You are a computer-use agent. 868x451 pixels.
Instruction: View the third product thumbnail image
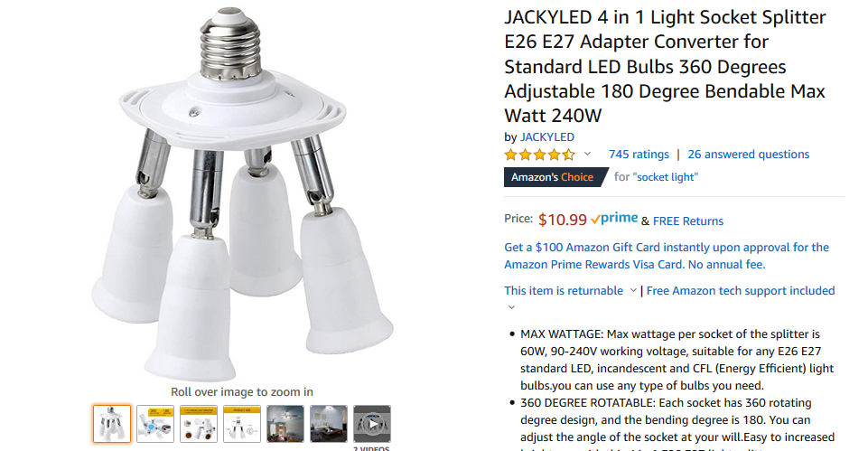[x=199, y=424]
